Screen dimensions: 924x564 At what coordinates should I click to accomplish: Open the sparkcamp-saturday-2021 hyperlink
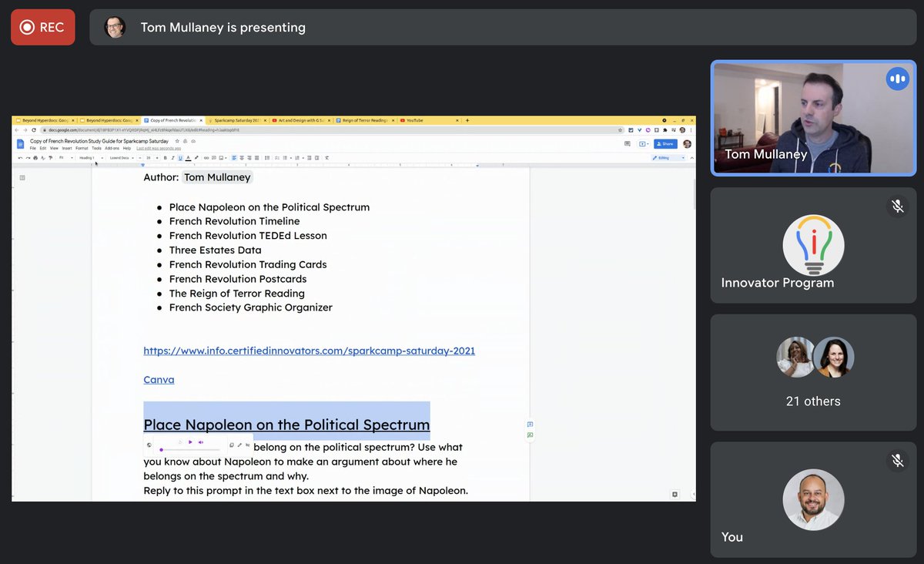click(309, 351)
